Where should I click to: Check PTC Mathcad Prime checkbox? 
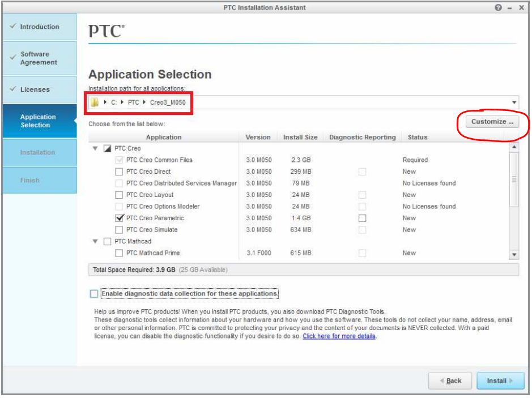119,253
